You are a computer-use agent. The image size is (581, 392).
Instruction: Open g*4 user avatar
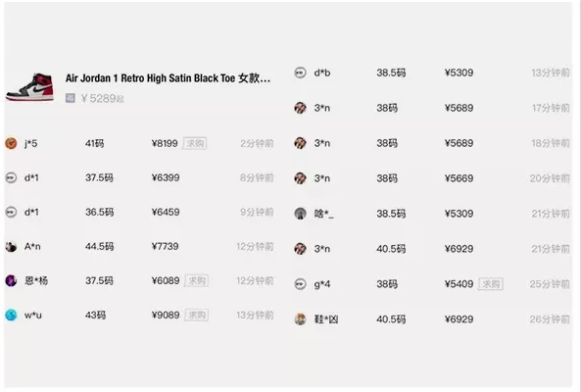300,284
